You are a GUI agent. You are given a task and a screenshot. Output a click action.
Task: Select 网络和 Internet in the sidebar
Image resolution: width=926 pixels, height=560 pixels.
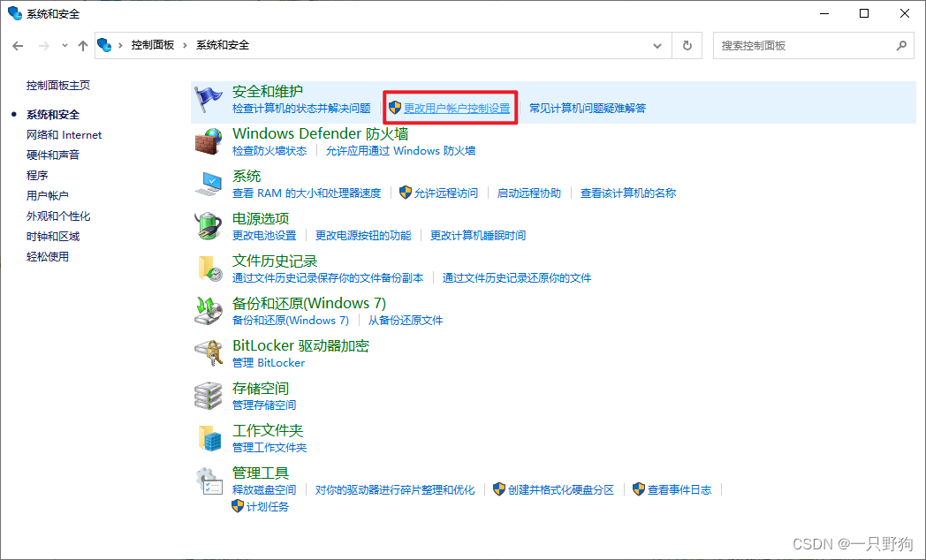(x=64, y=135)
